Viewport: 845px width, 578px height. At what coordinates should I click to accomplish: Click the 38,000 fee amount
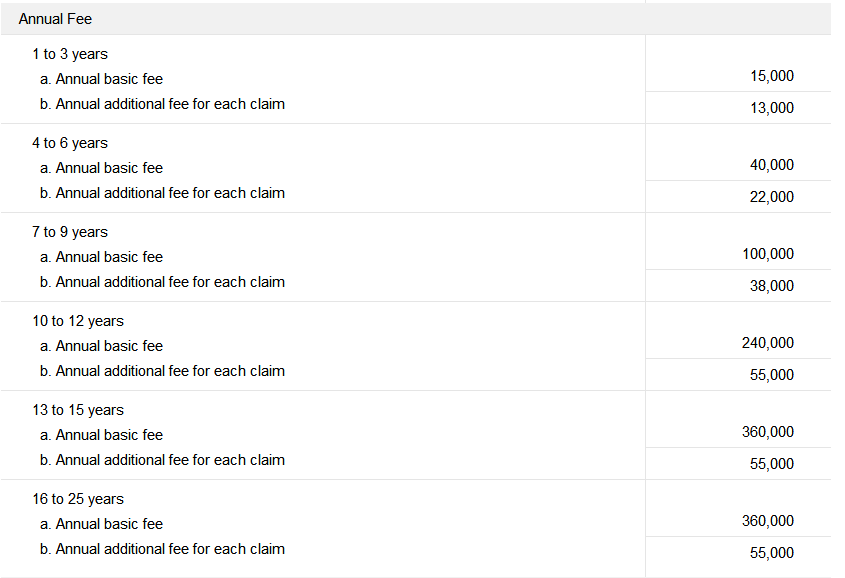771,286
